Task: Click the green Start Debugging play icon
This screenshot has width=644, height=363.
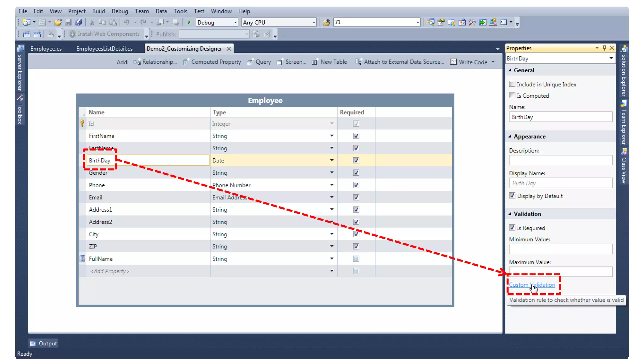Action: pyautogui.click(x=189, y=22)
